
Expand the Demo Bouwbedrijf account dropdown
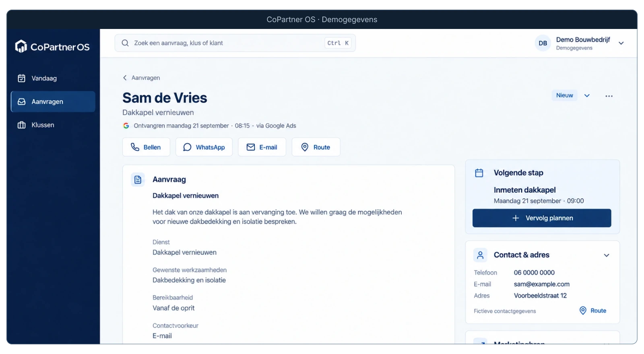point(621,43)
